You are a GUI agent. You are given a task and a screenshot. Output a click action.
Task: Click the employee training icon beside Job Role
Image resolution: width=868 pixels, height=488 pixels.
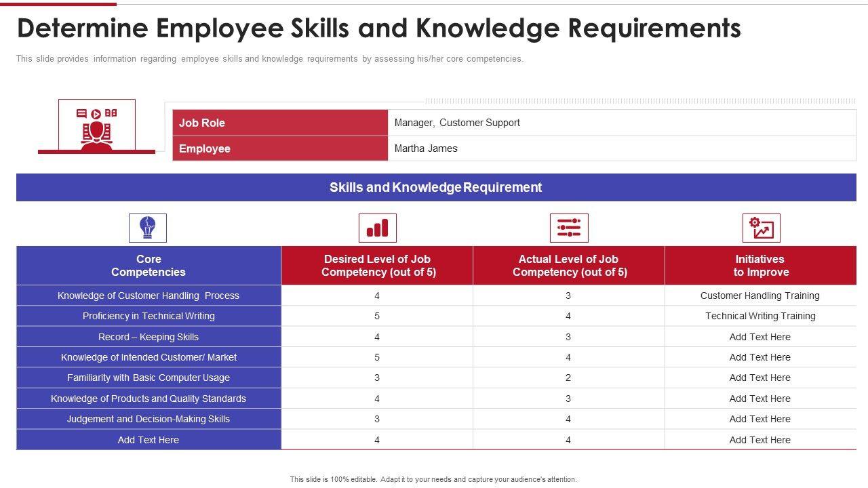(x=96, y=125)
